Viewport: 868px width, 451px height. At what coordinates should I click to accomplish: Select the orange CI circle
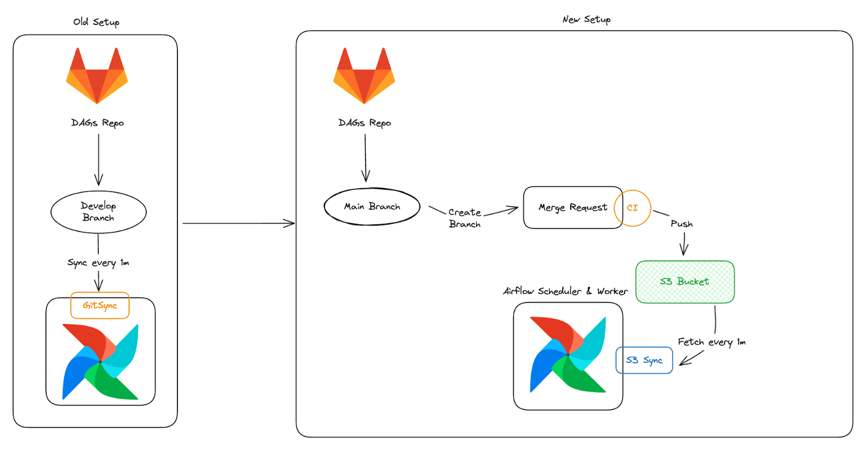click(x=633, y=208)
